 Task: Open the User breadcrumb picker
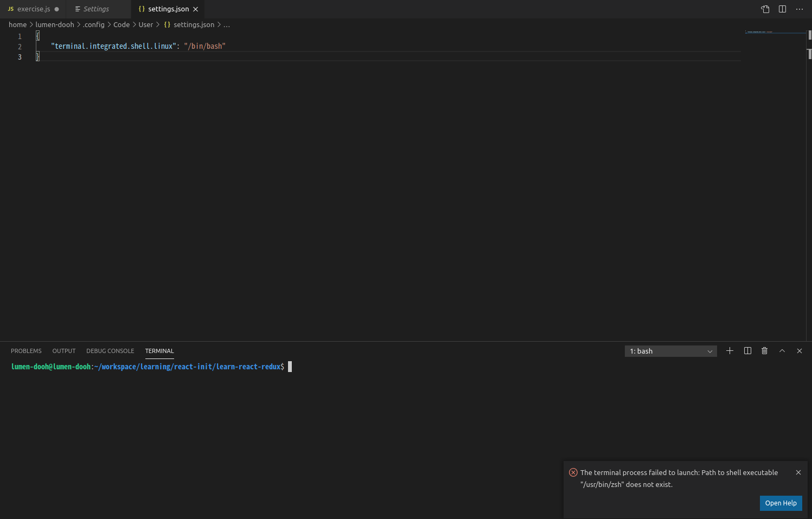(145, 24)
